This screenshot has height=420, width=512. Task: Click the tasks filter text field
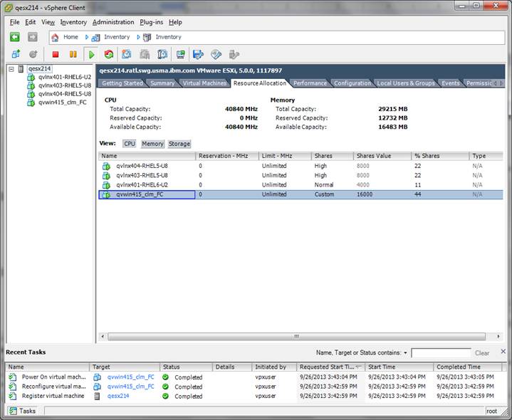[x=441, y=353]
